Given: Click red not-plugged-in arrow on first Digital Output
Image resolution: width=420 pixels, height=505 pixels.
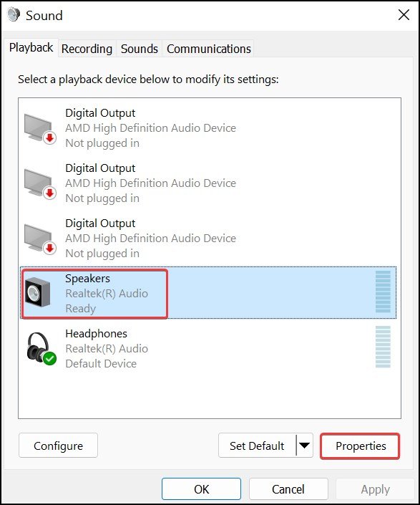Looking at the screenshot, I should pos(50,138).
